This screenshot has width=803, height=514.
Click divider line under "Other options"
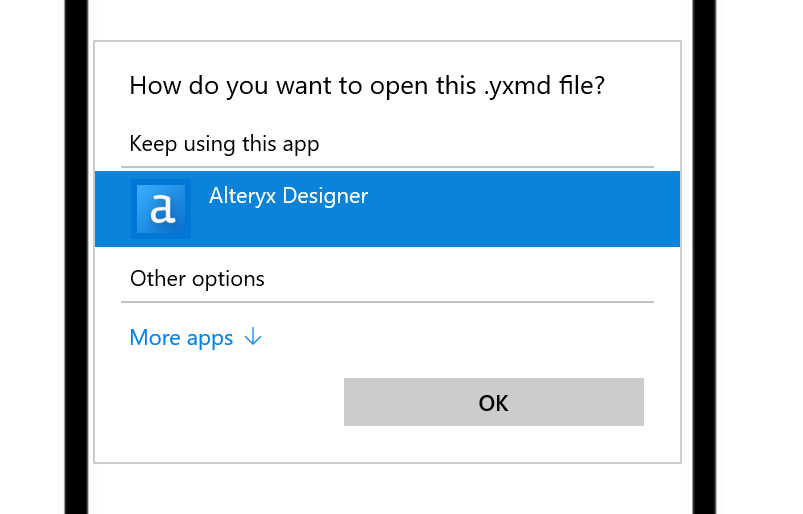tap(387, 301)
